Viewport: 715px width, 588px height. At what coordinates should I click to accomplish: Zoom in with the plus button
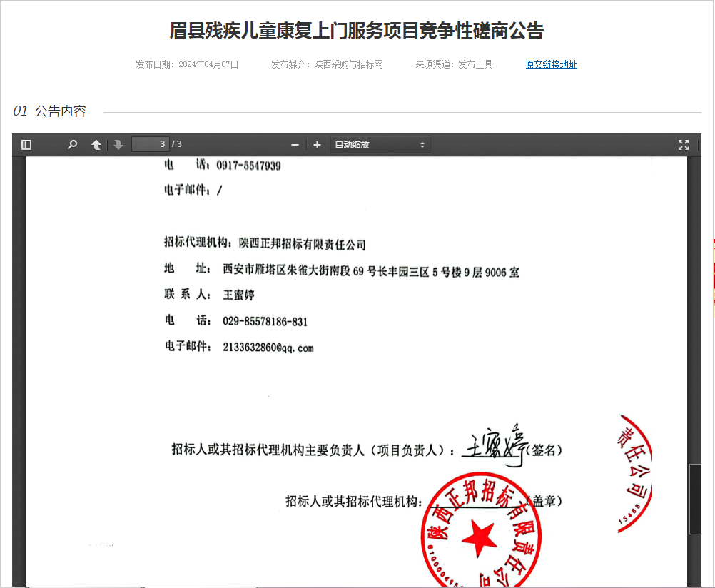[317, 145]
